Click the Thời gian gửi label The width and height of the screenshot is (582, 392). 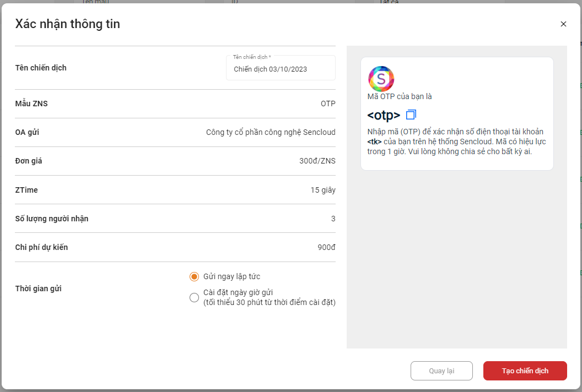(39, 288)
